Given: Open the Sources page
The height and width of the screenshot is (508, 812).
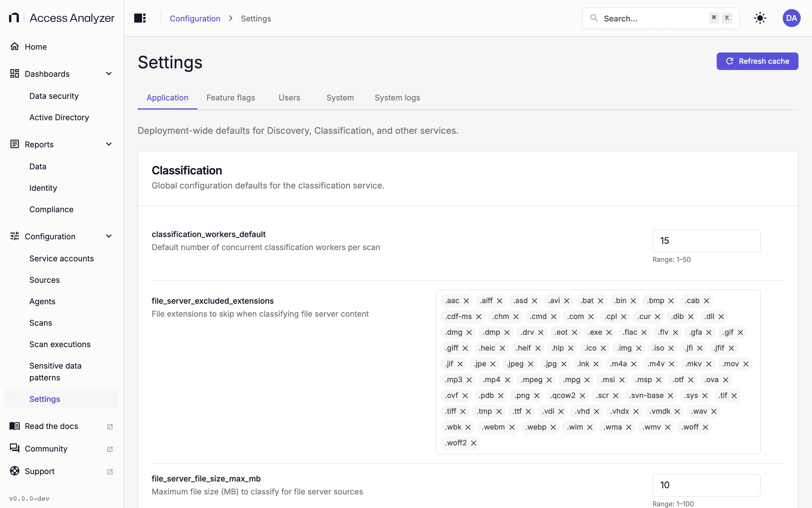Looking at the screenshot, I should (45, 280).
